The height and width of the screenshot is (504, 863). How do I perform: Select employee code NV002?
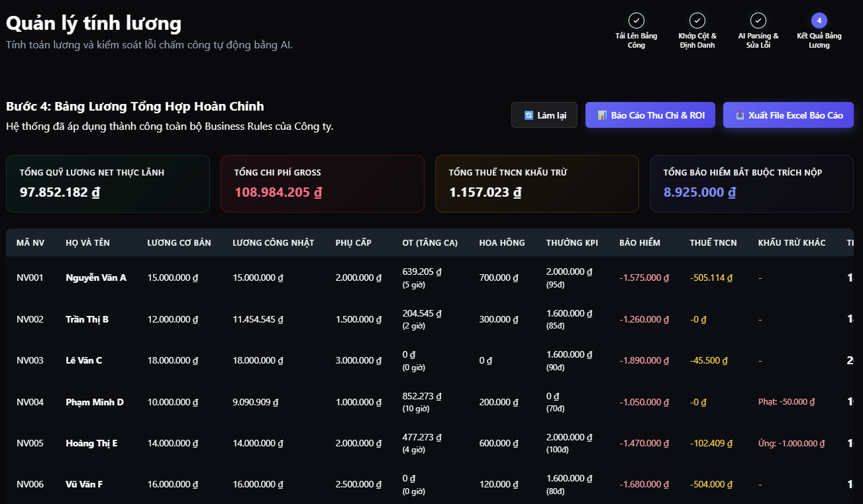30,319
